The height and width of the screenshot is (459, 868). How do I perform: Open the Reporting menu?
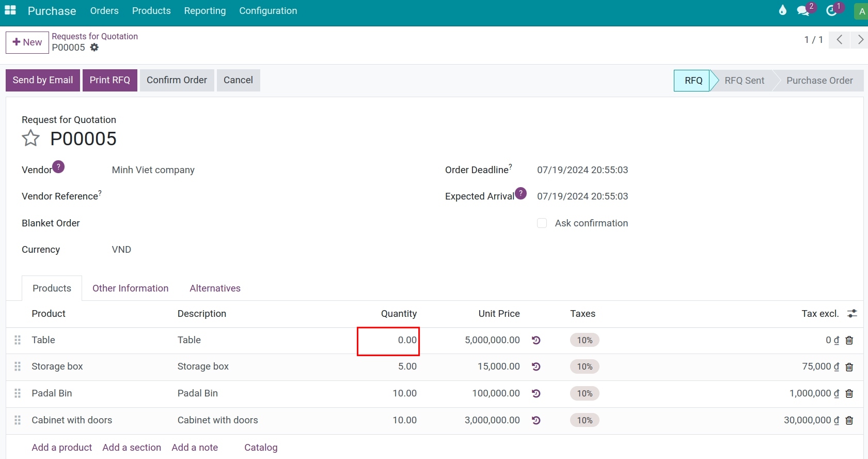(x=205, y=11)
